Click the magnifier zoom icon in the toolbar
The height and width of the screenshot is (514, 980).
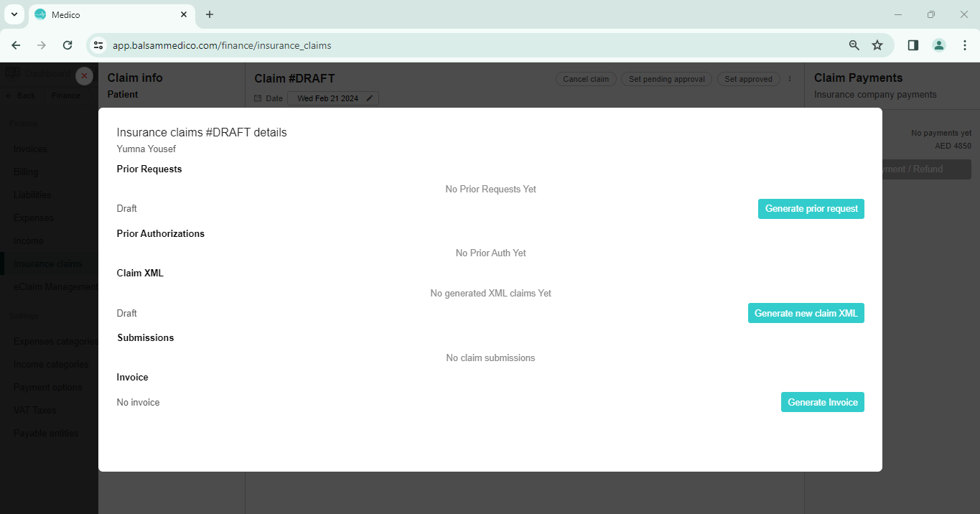click(x=854, y=45)
